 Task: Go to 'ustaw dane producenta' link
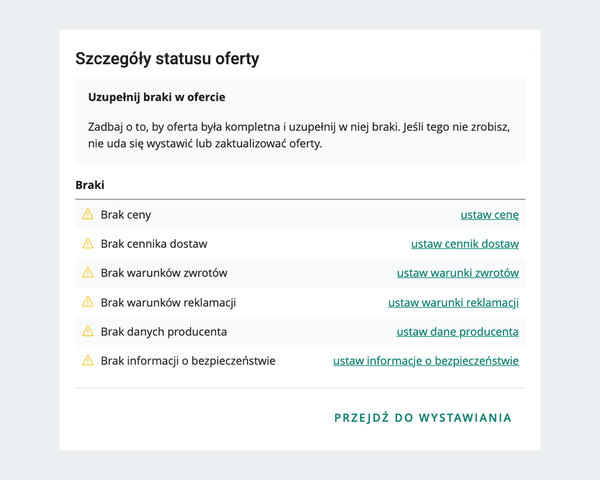pos(457,331)
